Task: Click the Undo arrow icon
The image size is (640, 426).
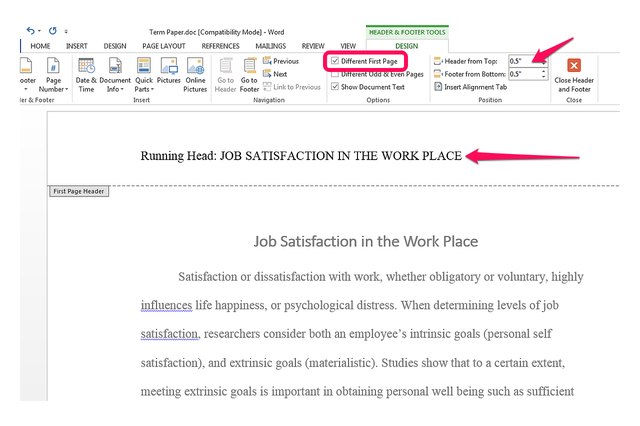Action: (x=30, y=31)
